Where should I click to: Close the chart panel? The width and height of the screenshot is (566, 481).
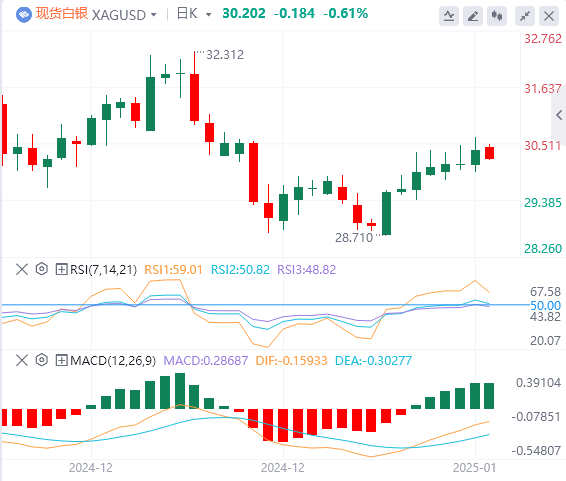[x=549, y=16]
